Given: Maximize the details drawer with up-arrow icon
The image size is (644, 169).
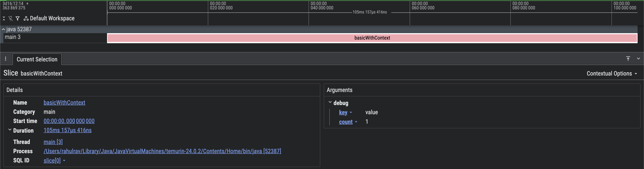Looking at the screenshot, I should pyautogui.click(x=628, y=59).
